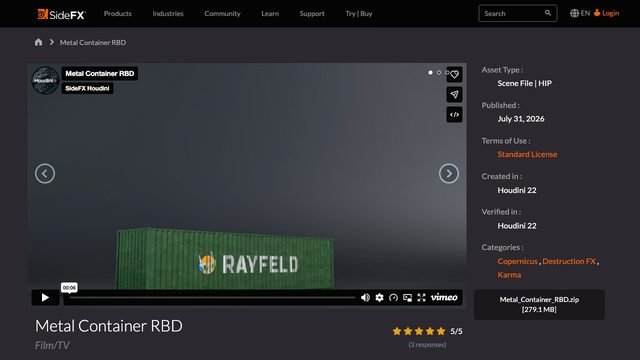Click the five-star rating
The image size is (640, 360).
419,331
